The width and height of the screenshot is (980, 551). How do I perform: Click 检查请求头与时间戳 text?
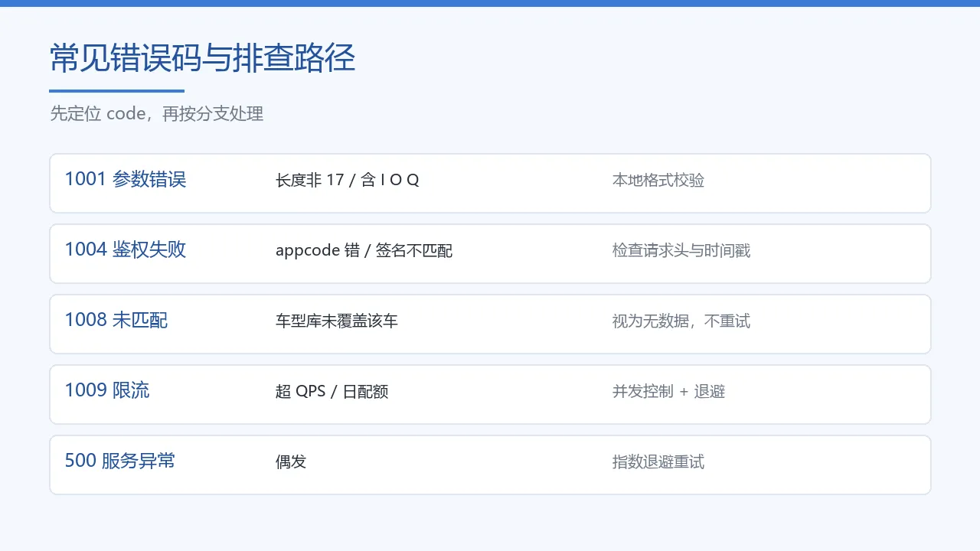681,251
